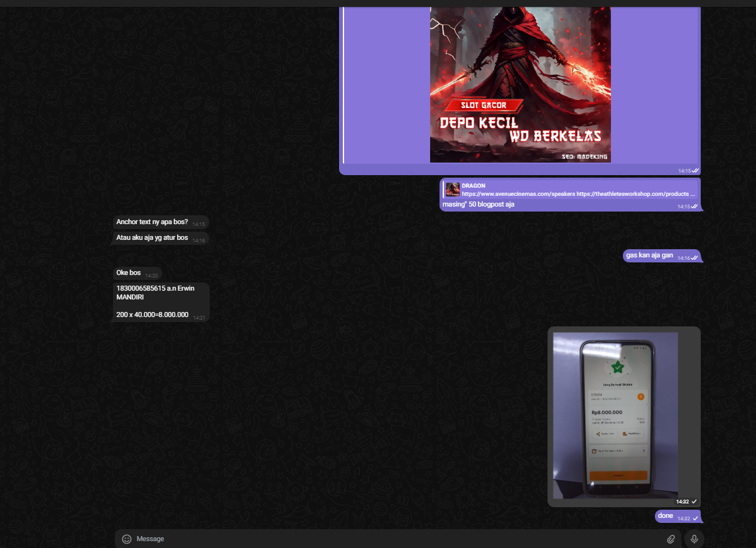
Task: Open the Slot Gacor banner image
Action: pos(520,85)
